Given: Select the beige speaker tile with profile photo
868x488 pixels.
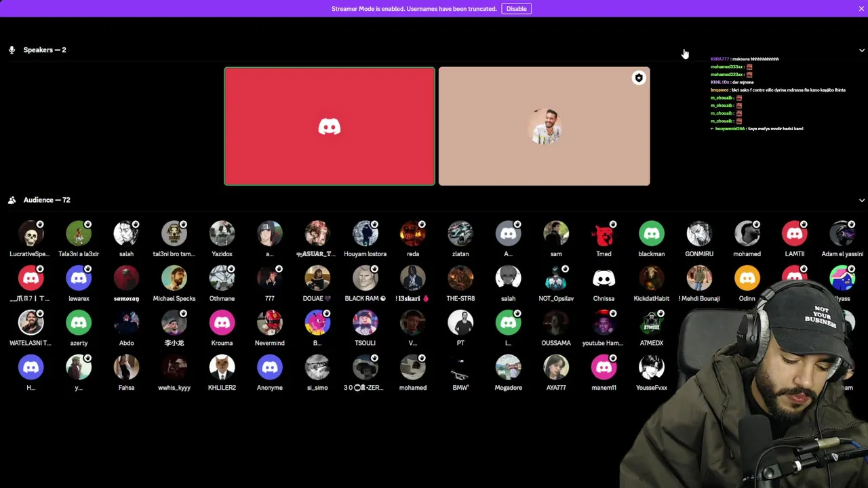Looking at the screenshot, I should pyautogui.click(x=544, y=126).
